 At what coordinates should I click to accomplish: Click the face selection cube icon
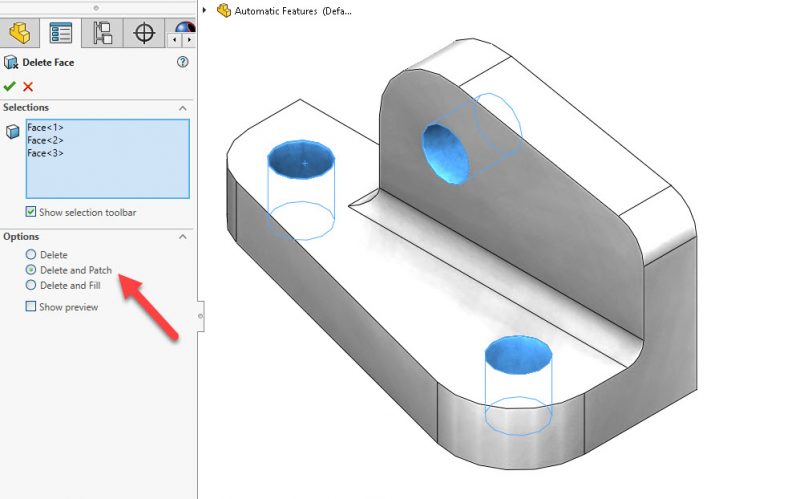(12, 131)
